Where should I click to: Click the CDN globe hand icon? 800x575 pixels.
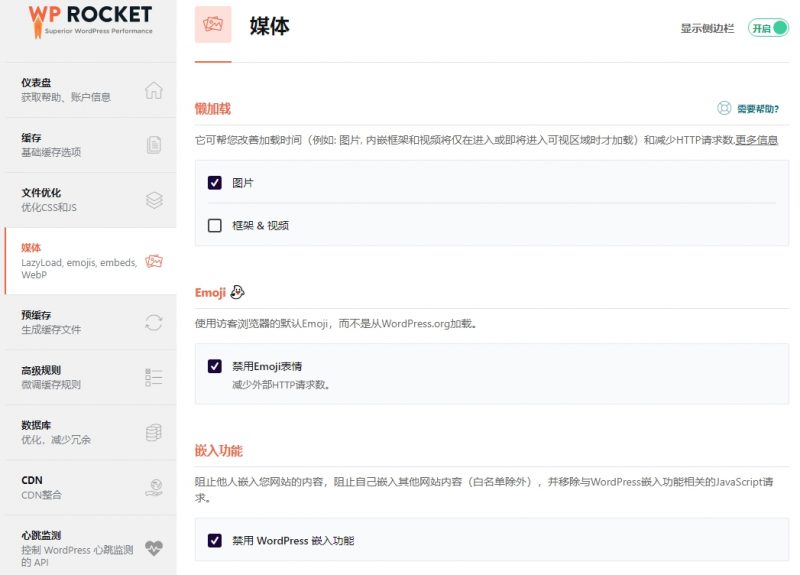point(154,488)
